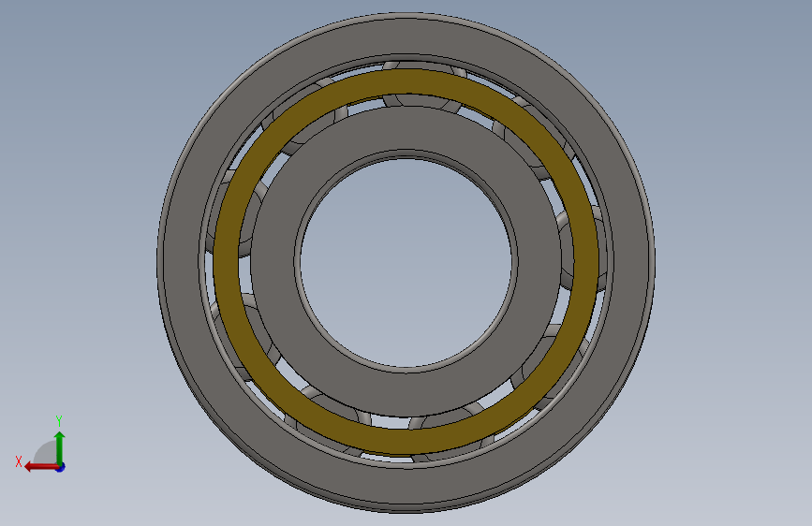Click the blue Z axis dot on the triad
The image size is (812, 526).
(x=61, y=467)
